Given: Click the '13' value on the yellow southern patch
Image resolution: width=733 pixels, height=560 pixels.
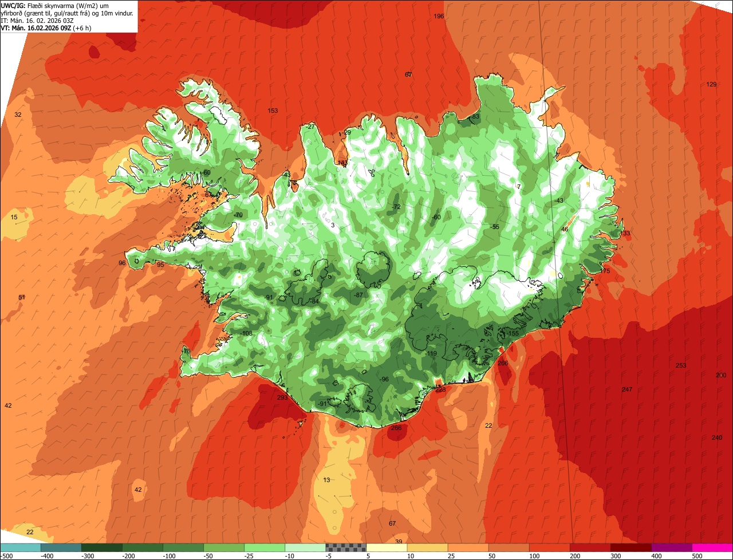Looking at the screenshot, I should 326,480.
